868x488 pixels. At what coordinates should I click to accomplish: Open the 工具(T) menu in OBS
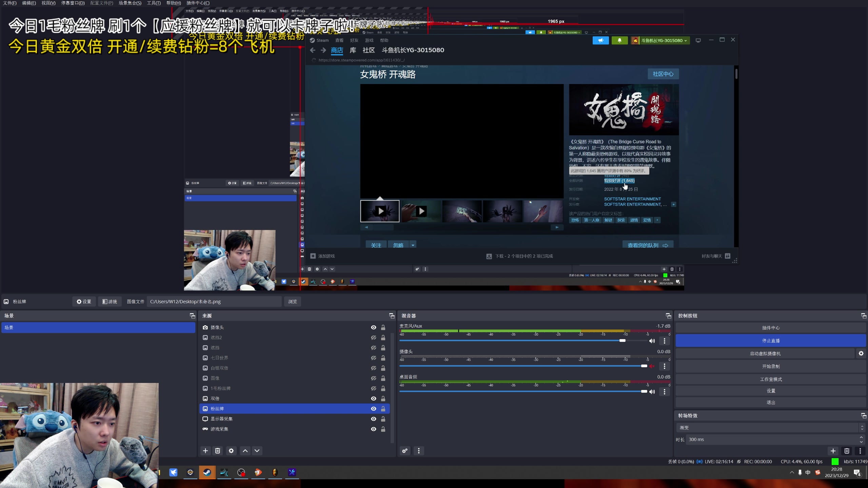click(x=153, y=3)
